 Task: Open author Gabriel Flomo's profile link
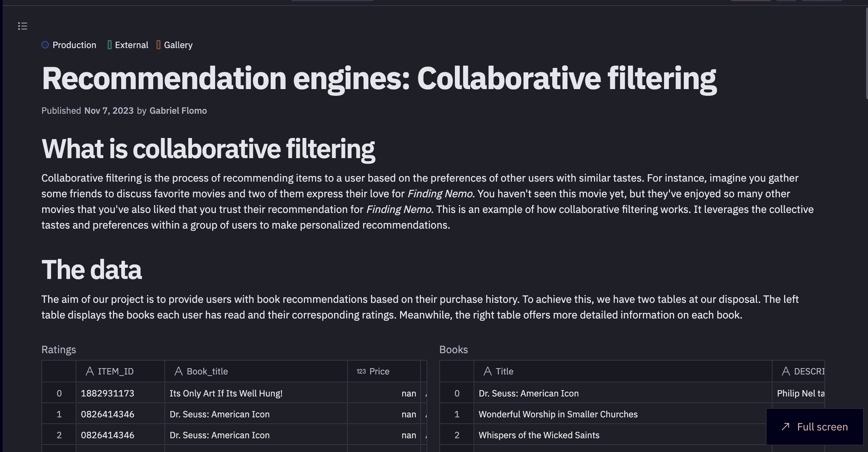[178, 111]
